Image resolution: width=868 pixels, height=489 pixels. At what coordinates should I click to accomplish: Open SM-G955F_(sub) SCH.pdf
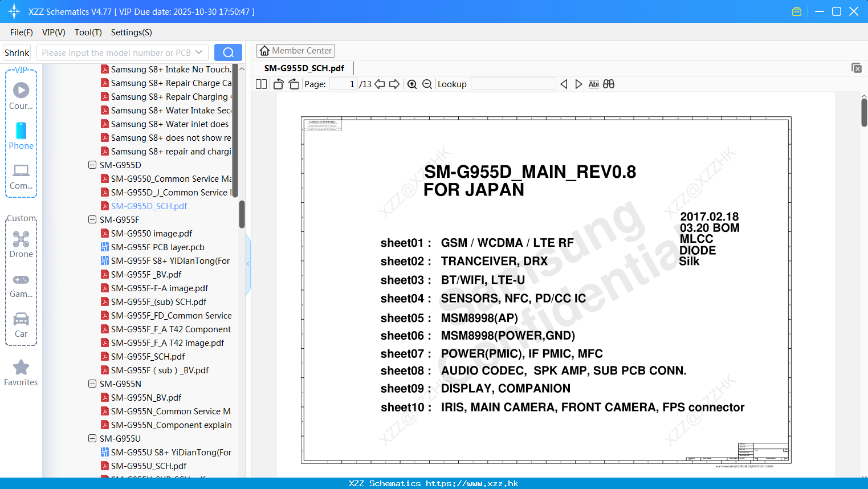pos(158,301)
